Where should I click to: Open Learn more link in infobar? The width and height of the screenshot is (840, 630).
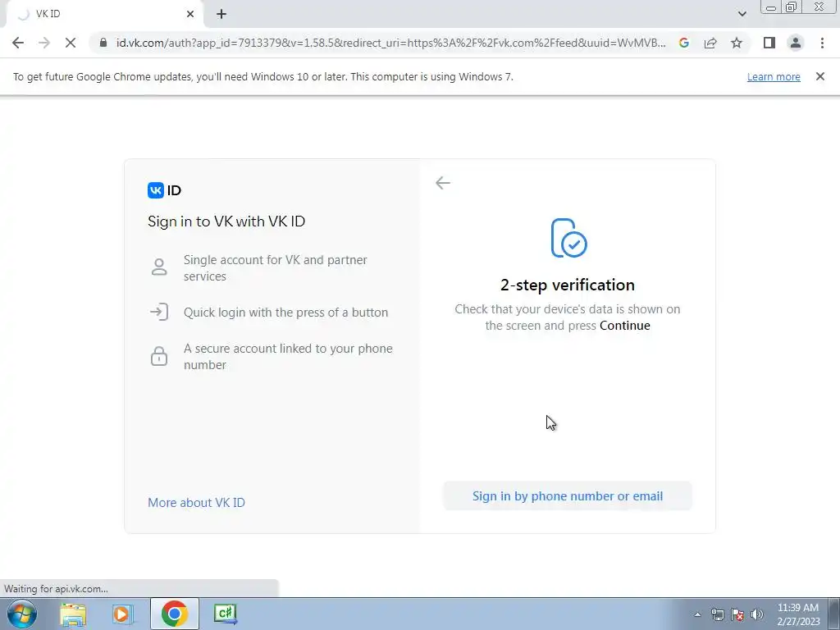pyautogui.click(x=774, y=76)
